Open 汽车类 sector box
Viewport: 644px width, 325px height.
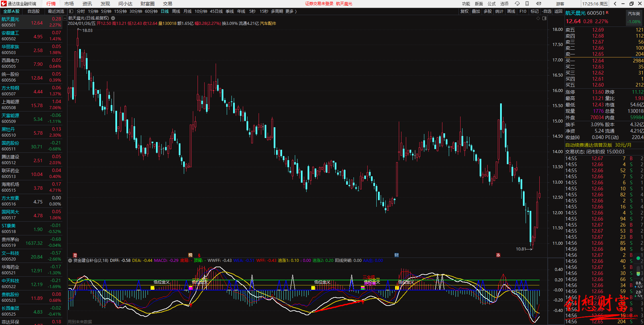point(634,17)
